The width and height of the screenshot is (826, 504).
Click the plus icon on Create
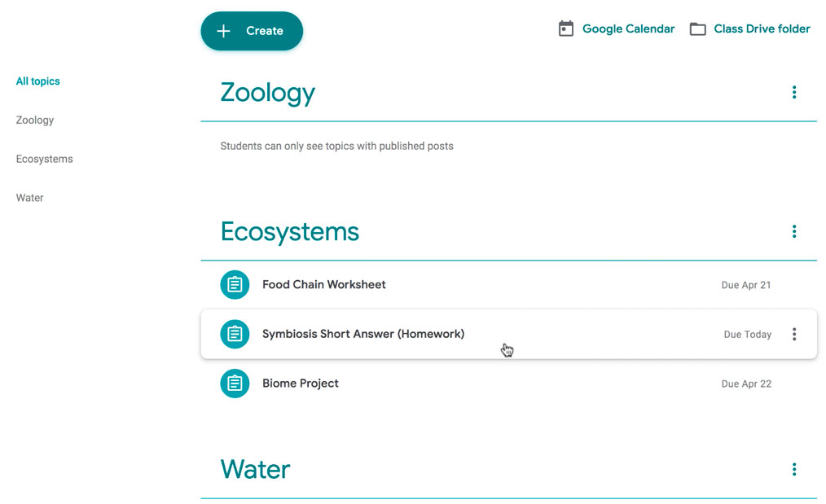pyautogui.click(x=224, y=31)
